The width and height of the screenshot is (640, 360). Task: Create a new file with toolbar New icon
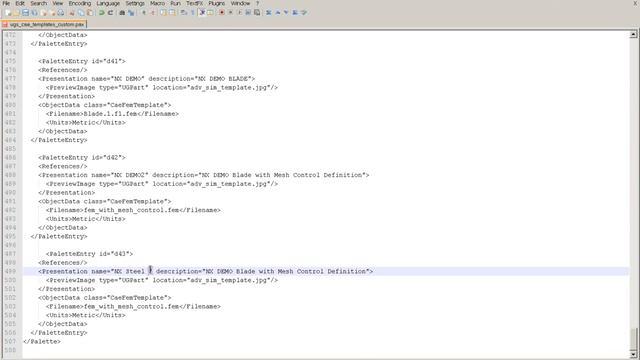pyautogui.click(x=8, y=13)
